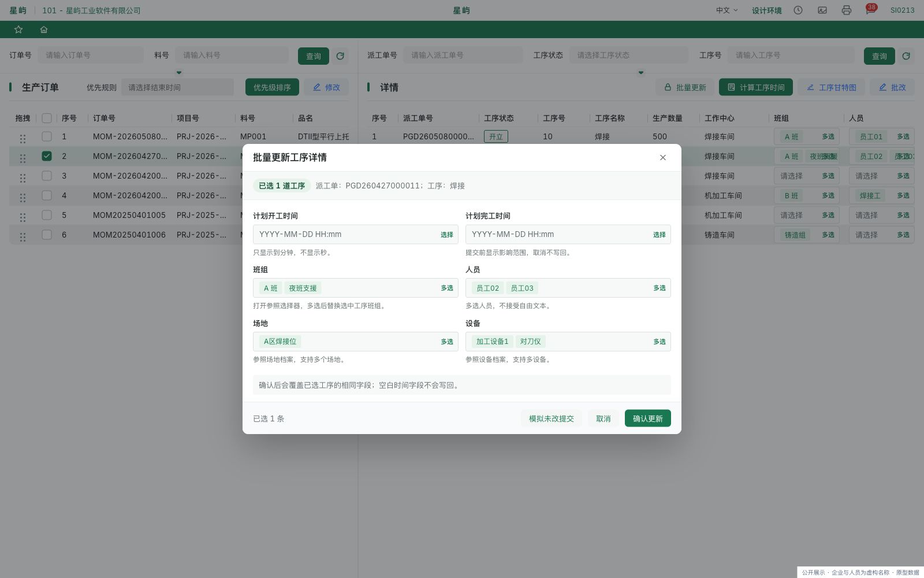Focus the 订单号 input field

[x=91, y=55]
